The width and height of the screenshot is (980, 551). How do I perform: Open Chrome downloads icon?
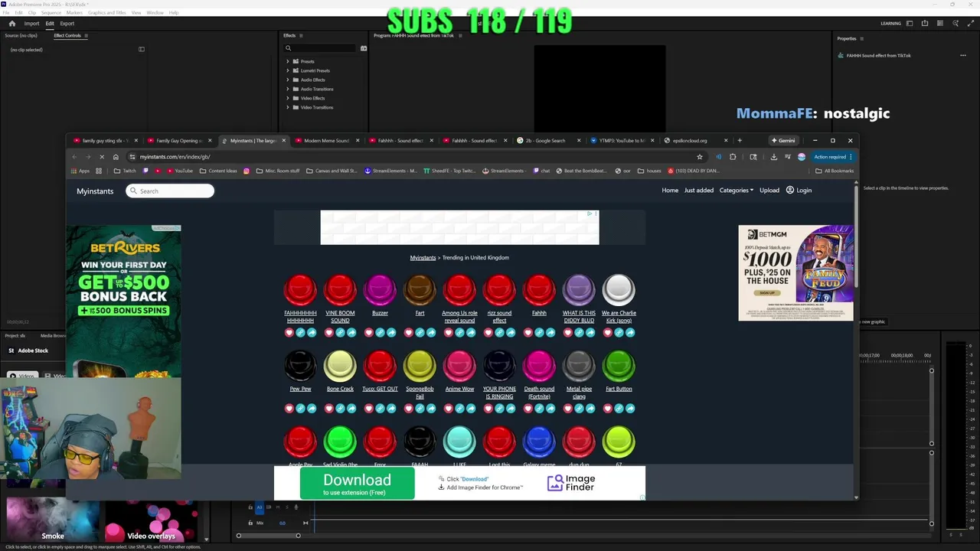[773, 157]
